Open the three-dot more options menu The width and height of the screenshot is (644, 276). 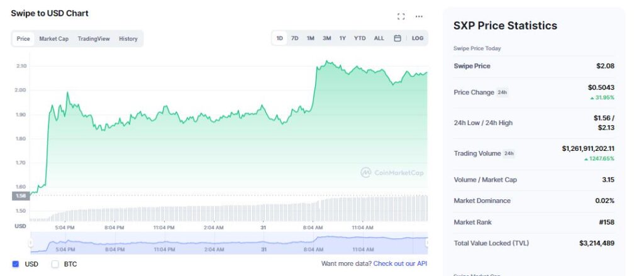click(419, 16)
